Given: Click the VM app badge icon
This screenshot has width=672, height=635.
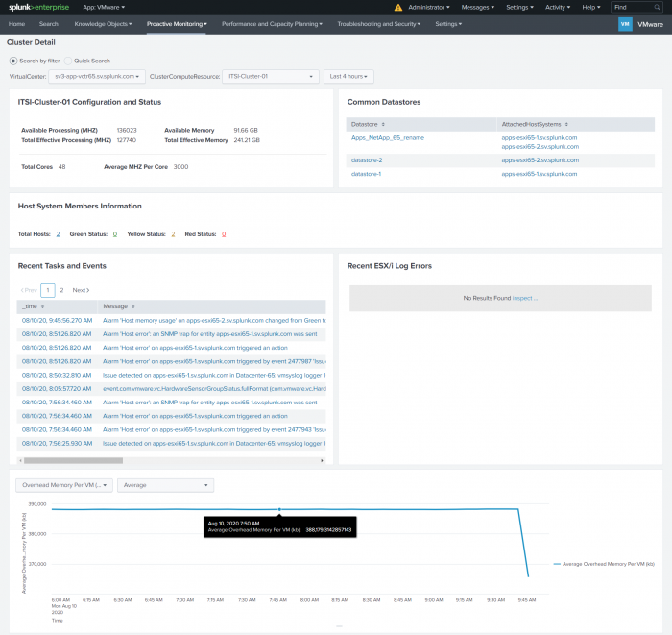Looking at the screenshot, I should [625, 24].
